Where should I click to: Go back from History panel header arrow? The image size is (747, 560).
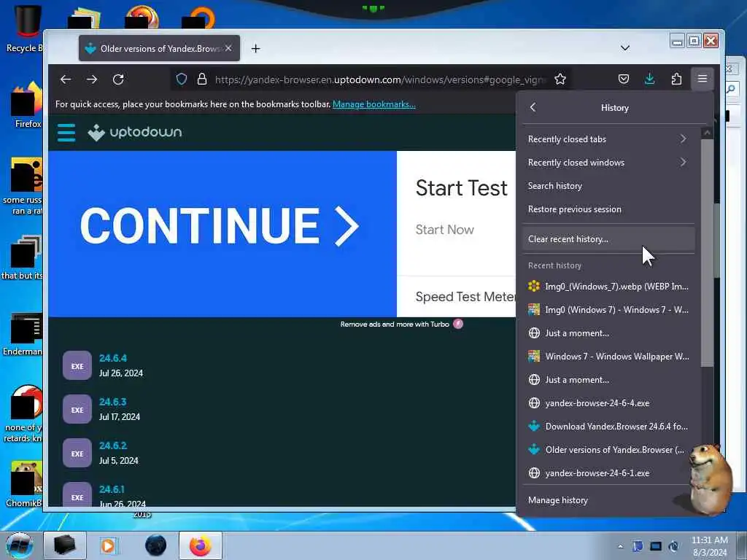[533, 108]
